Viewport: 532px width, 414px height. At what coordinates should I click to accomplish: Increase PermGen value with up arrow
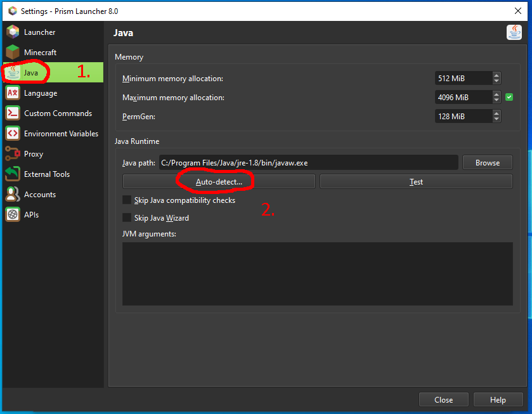click(x=496, y=113)
